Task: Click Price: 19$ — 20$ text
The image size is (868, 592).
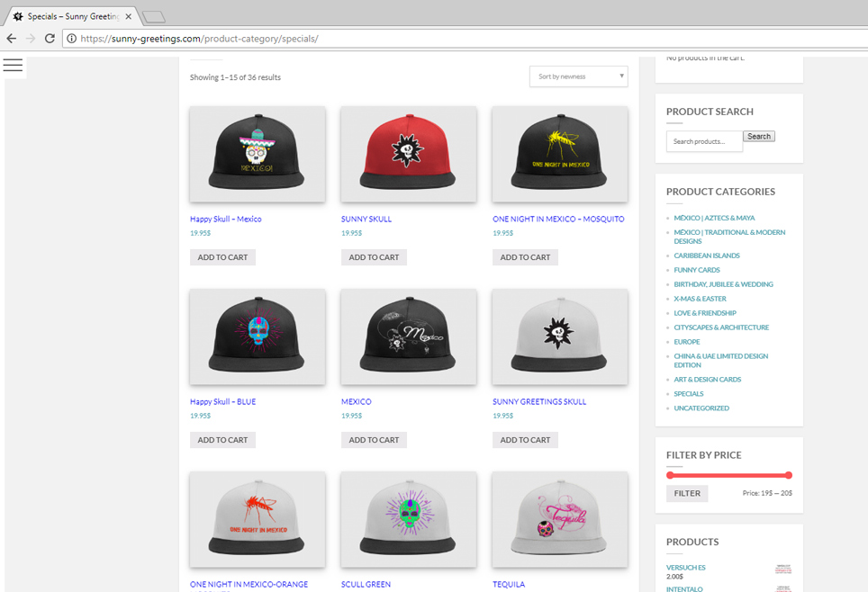Action: point(767,493)
